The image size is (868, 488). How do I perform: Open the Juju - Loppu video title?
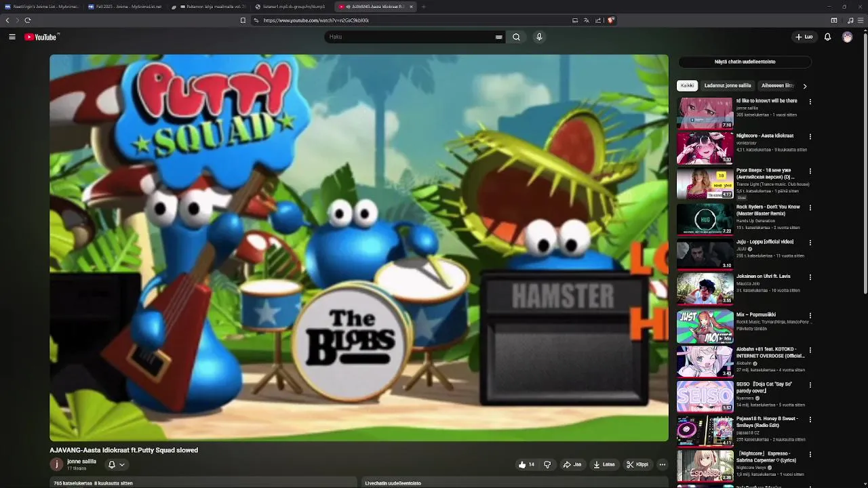tap(765, 242)
